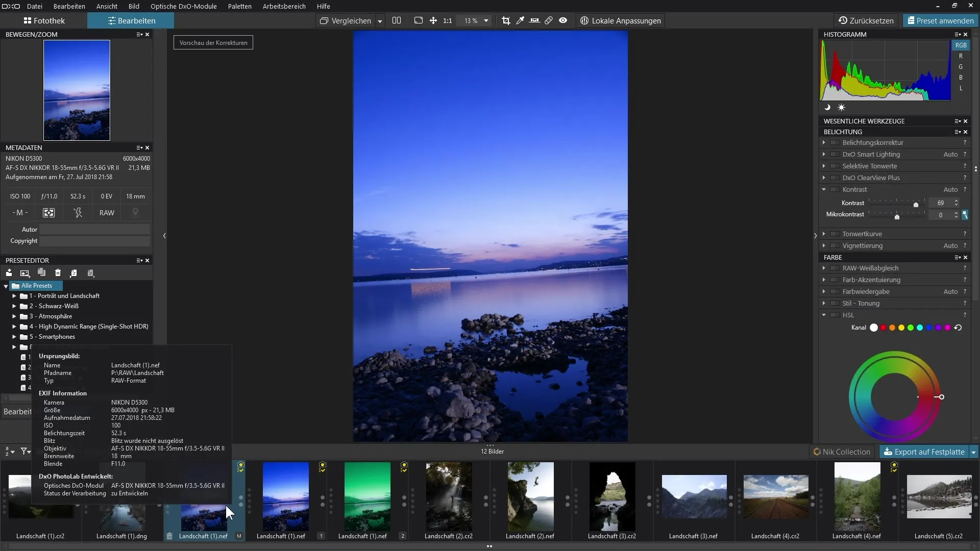Open the Optische DxO-Module menu
Viewport: 980px width, 551px height.
tap(184, 6)
